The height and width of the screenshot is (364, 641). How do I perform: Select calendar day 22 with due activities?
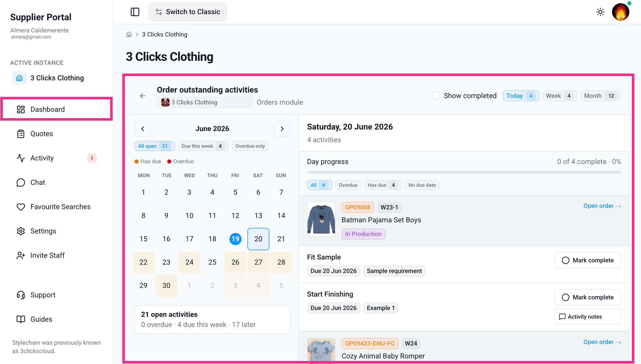click(143, 262)
